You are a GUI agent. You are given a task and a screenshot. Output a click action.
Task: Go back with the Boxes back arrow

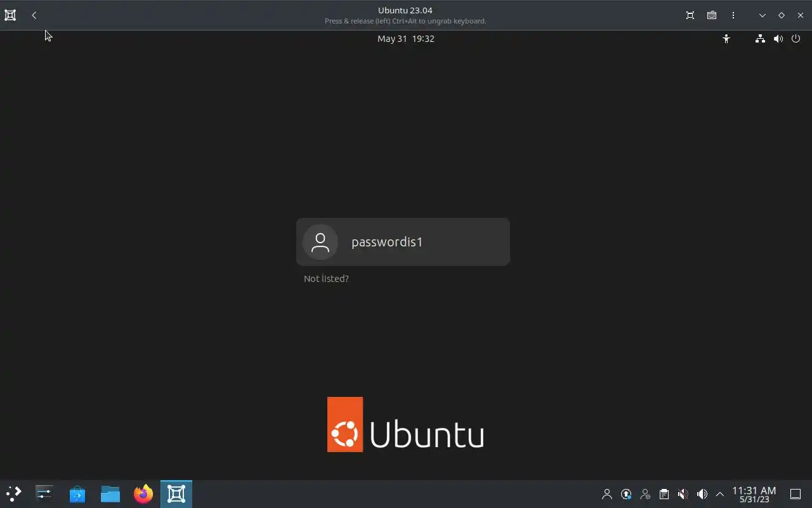pyautogui.click(x=34, y=15)
